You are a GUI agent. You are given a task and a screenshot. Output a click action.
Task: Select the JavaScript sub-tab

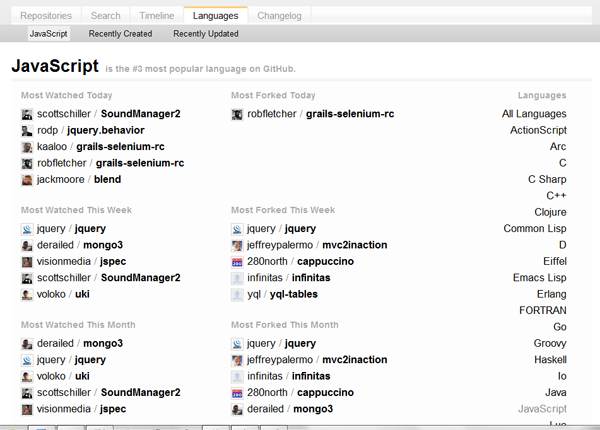tap(49, 34)
